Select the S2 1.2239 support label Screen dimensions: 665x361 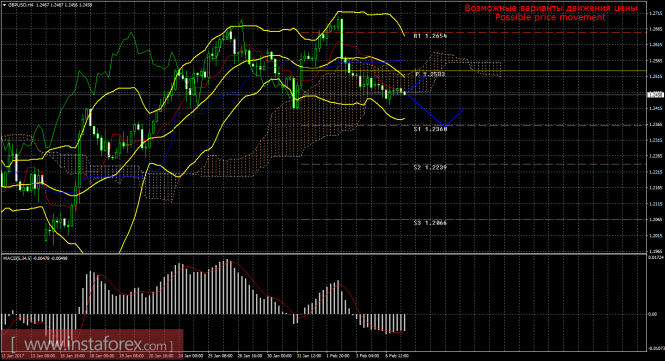(430, 168)
